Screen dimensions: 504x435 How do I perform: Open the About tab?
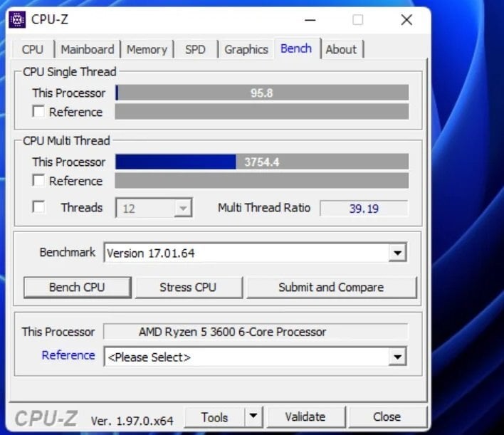[341, 50]
